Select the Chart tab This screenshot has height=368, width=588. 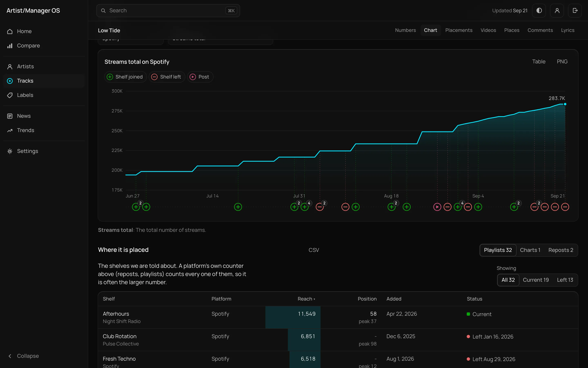pos(430,30)
